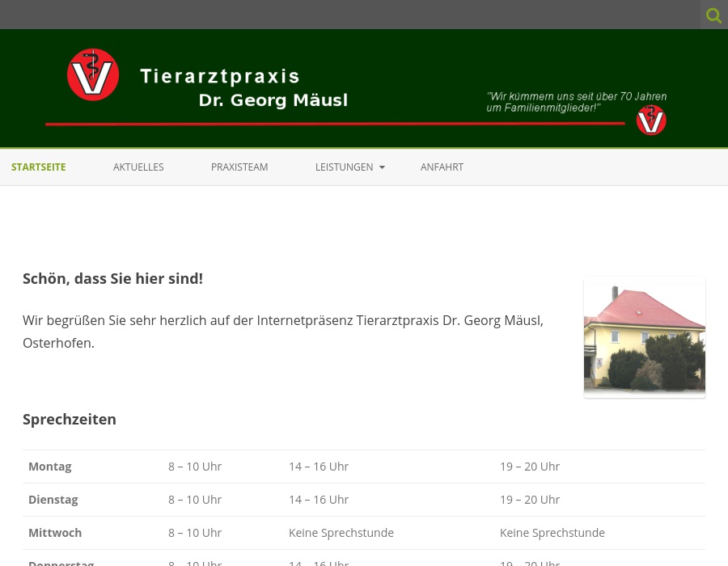
Task: Click the 'Sprechzeiten' heading
Action: coord(70,419)
